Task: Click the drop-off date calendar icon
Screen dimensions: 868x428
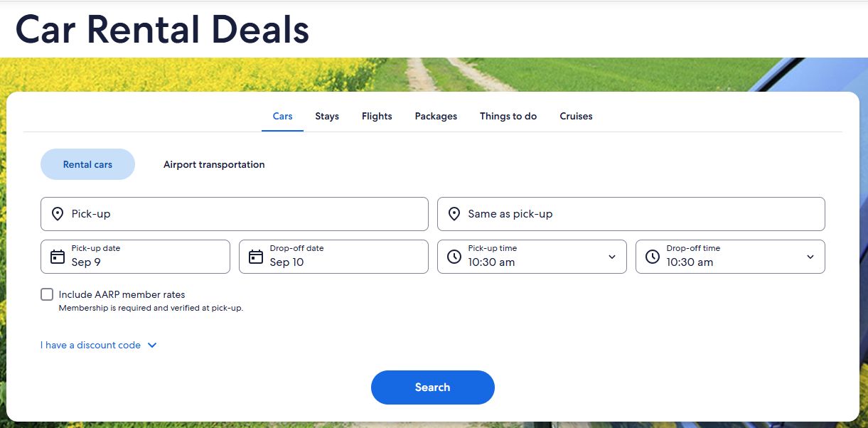Action: [256, 257]
